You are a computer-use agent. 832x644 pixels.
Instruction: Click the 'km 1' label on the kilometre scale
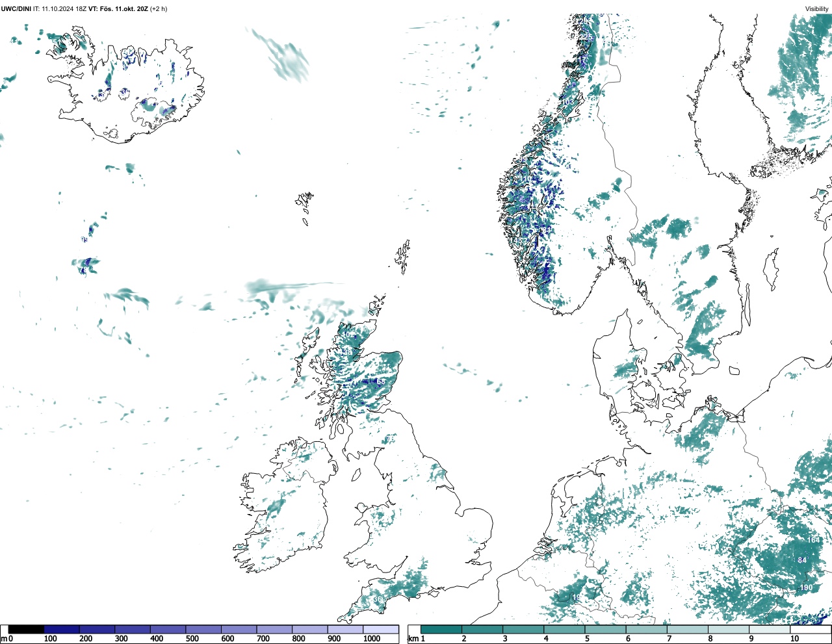[x=417, y=639]
